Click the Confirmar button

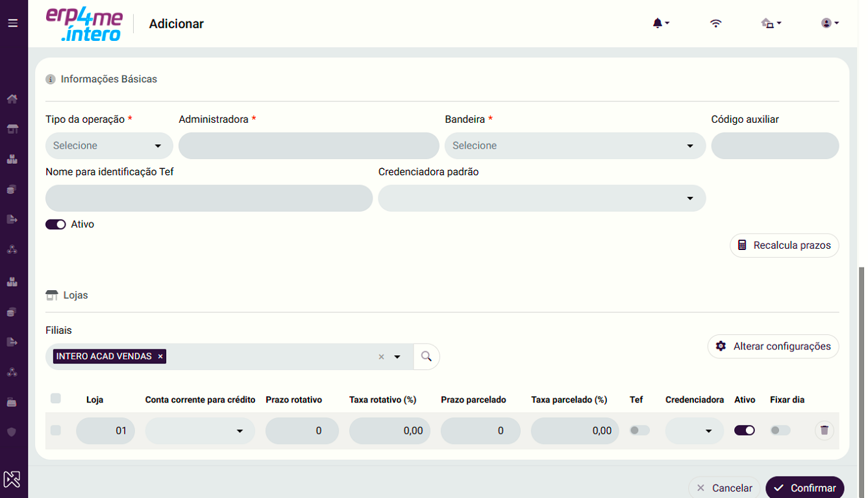(x=805, y=488)
